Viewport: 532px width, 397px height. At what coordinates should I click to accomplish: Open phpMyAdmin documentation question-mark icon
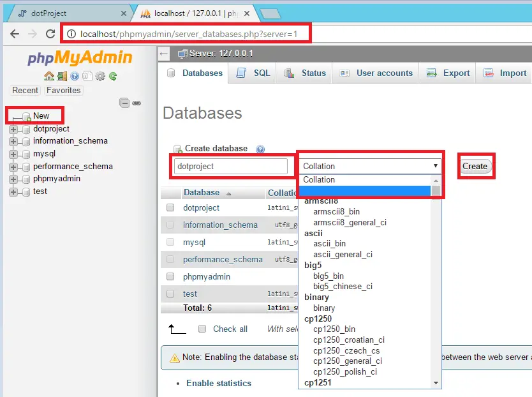tap(75, 76)
